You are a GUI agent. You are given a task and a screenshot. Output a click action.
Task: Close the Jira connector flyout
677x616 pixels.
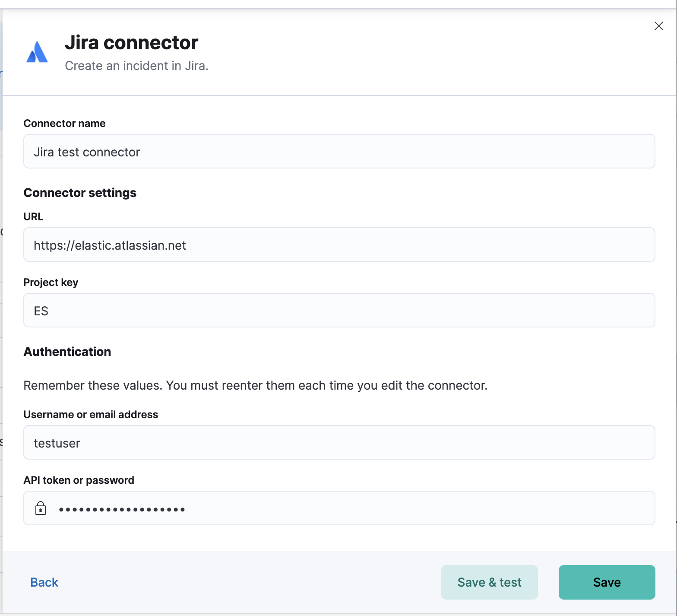tap(658, 26)
